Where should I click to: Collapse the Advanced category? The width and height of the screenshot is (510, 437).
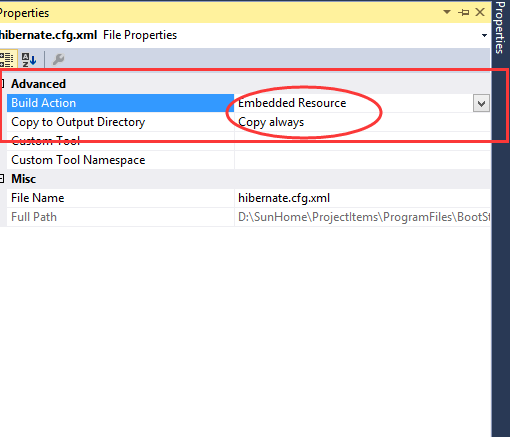tap(2, 84)
